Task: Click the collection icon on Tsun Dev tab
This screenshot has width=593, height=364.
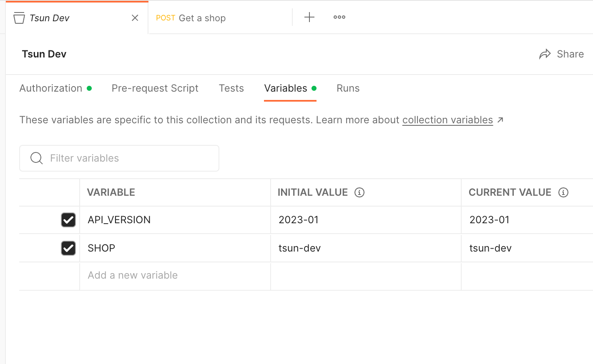Action: point(19,18)
